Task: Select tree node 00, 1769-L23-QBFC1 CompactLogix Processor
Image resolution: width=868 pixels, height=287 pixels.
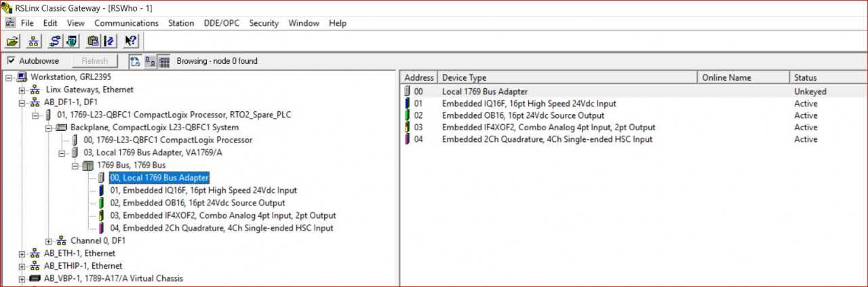Action: pos(168,140)
